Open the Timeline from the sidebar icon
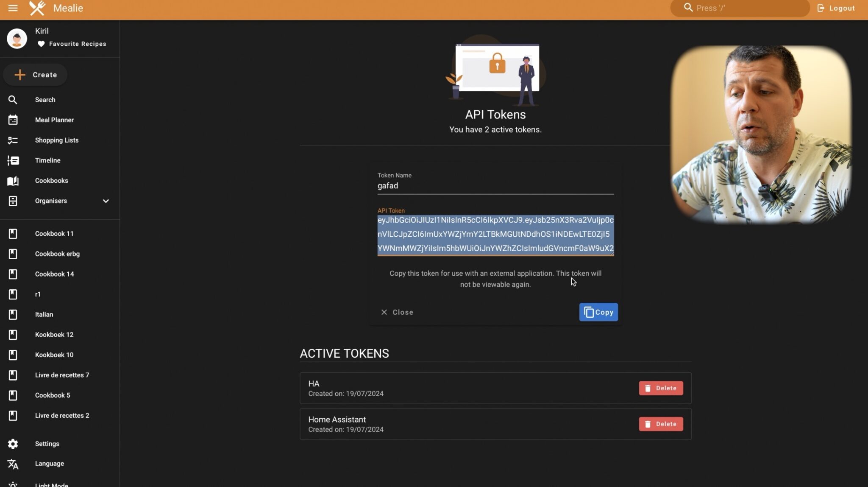The width and height of the screenshot is (868, 487). (13, 160)
